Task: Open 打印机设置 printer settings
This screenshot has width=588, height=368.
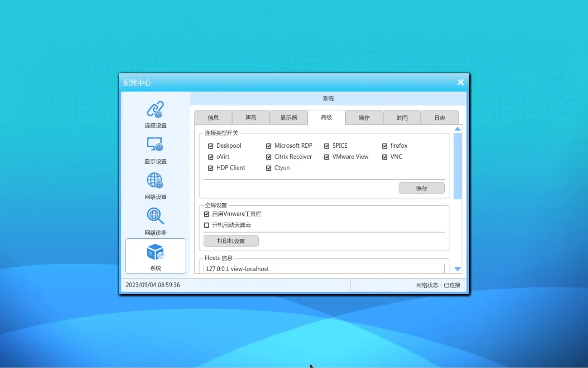Action: [231, 241]
